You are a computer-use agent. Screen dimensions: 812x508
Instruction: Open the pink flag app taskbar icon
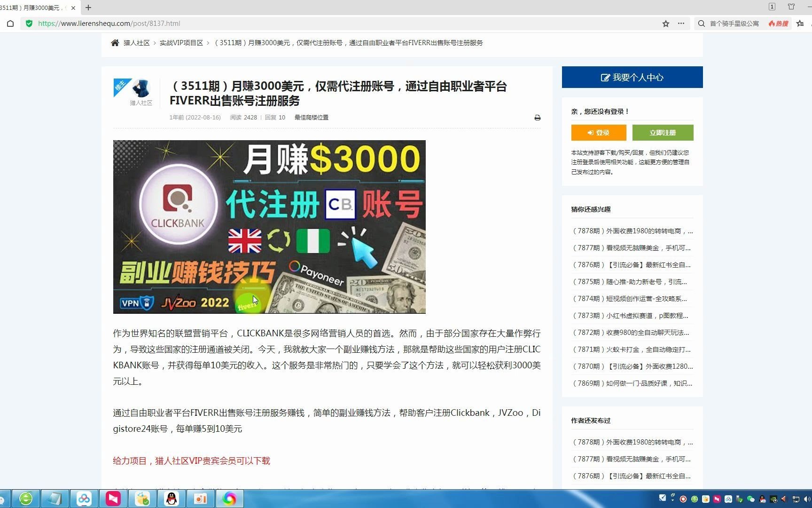(x=113, y=499)
